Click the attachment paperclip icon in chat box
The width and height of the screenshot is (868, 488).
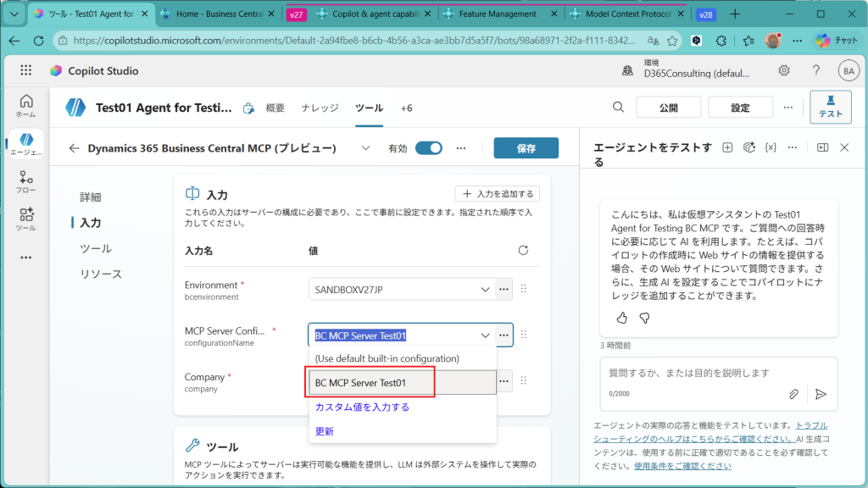point(793,394)
